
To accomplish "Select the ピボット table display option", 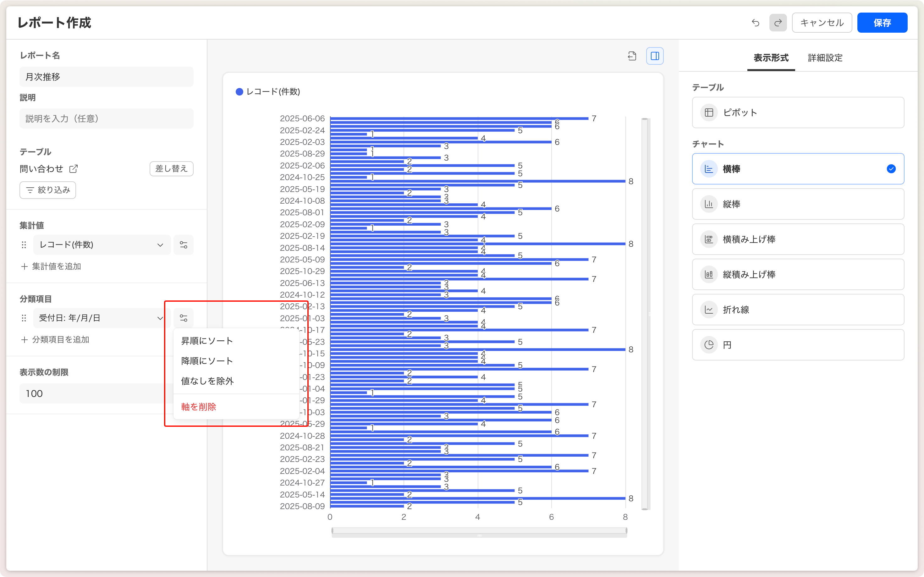I will click(x=798, y=113).
